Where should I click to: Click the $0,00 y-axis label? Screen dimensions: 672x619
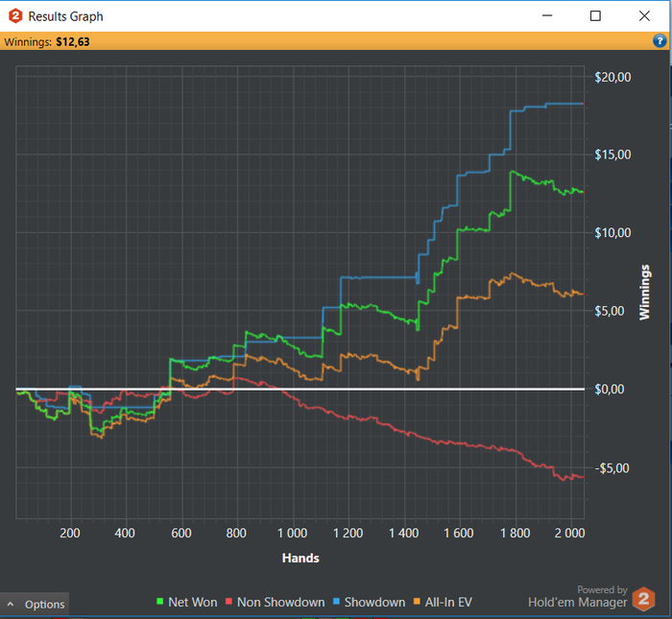[609, 389]
